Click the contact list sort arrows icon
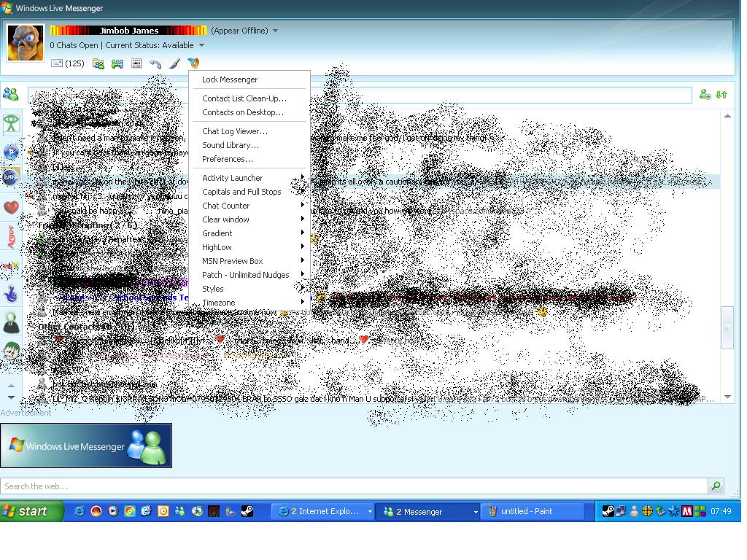747x560 pixels. (x=721, y=95)
